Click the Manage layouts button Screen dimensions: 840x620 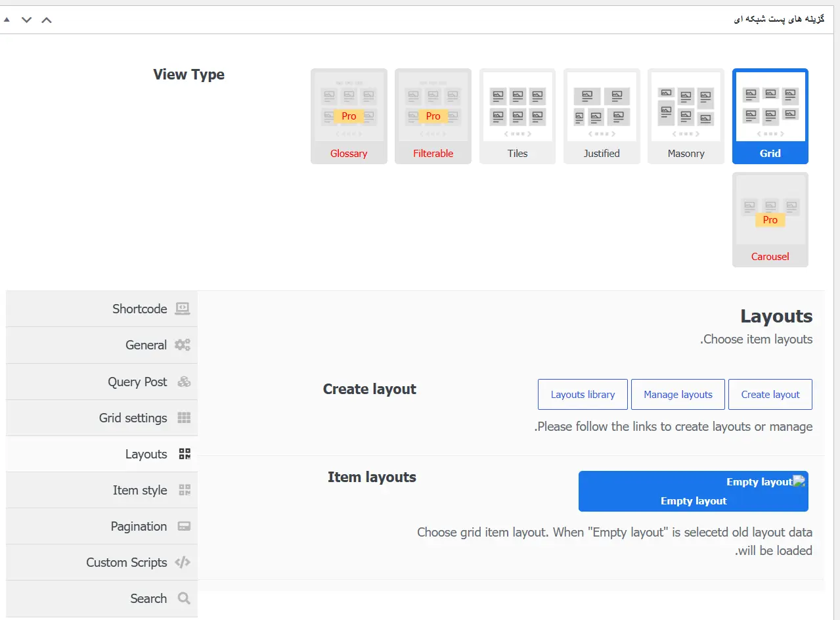678,394
